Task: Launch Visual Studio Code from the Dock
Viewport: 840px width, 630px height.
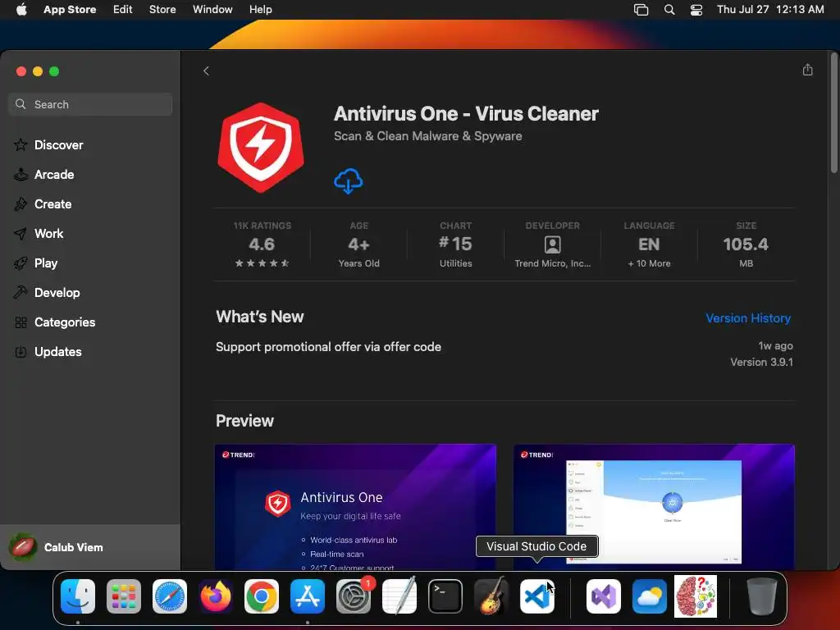Action: point(537,596)
